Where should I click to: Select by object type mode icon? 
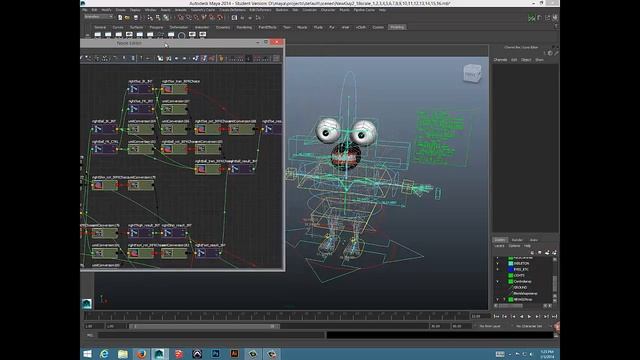click(158, 18)
